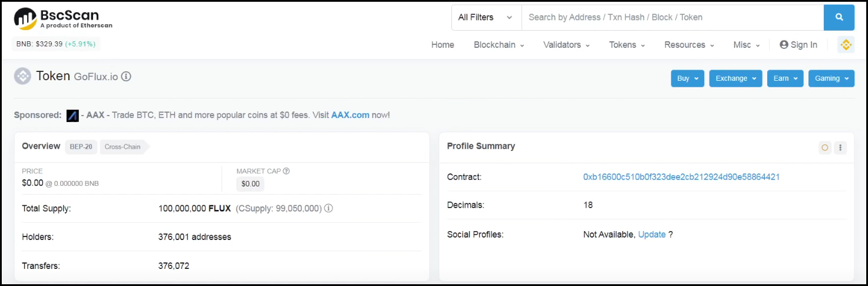Click the BscScan logo
The height and width of the screenshot is (286, 868).
point(63,18)
